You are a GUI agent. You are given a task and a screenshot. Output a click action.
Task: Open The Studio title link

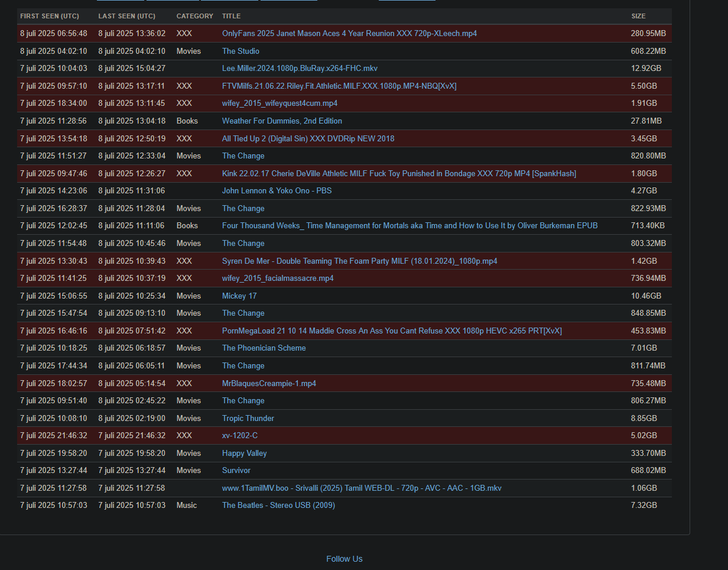240,51
